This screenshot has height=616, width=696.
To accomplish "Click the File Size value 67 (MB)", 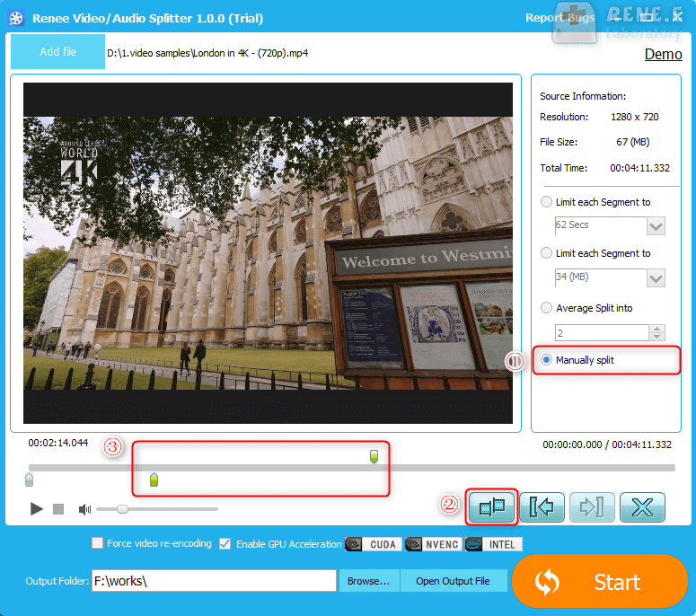I will 632,142.
